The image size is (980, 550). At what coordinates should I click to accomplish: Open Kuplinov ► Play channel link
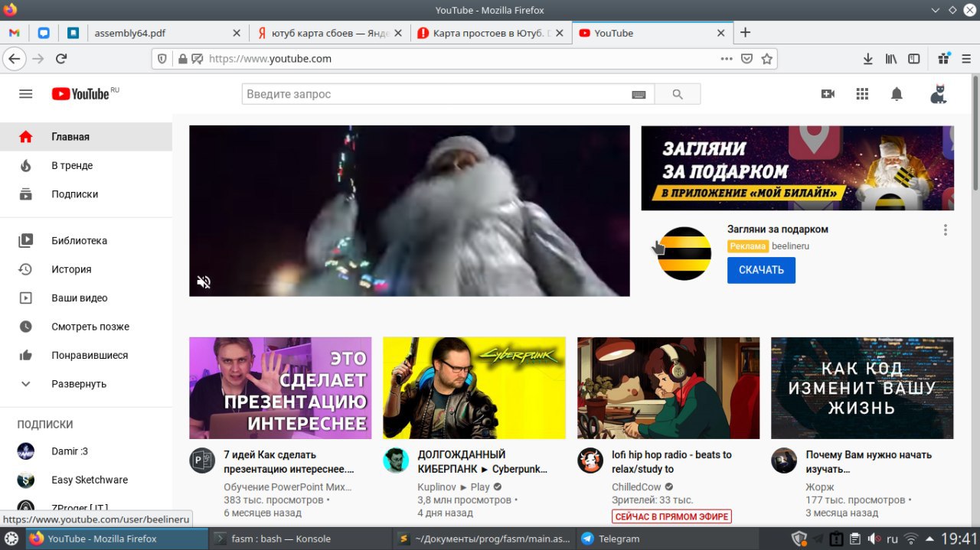click(x=453, y=487)
